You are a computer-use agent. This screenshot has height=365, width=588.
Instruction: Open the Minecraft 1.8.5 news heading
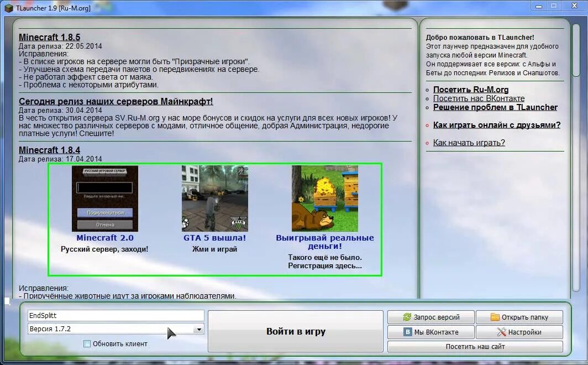coord(50,37)
